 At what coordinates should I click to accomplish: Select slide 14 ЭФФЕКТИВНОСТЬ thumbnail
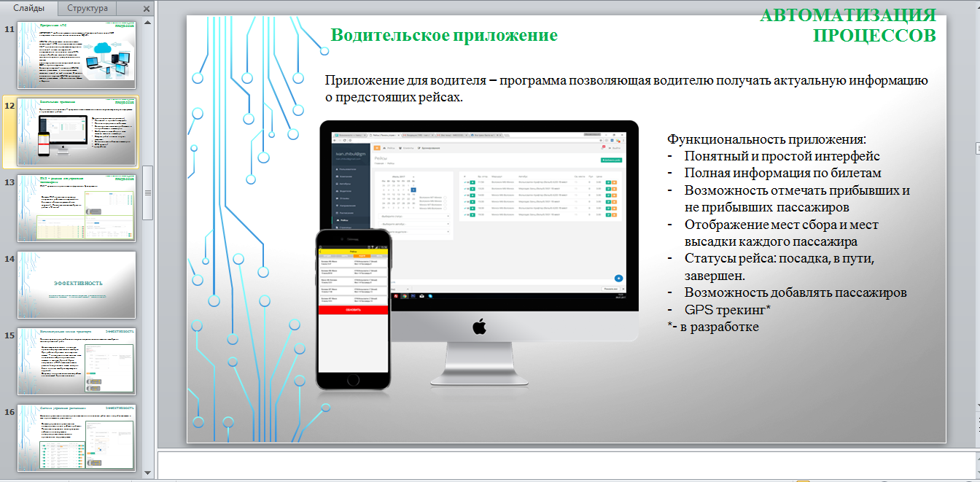pyautogui.click(x=77, y=286)
